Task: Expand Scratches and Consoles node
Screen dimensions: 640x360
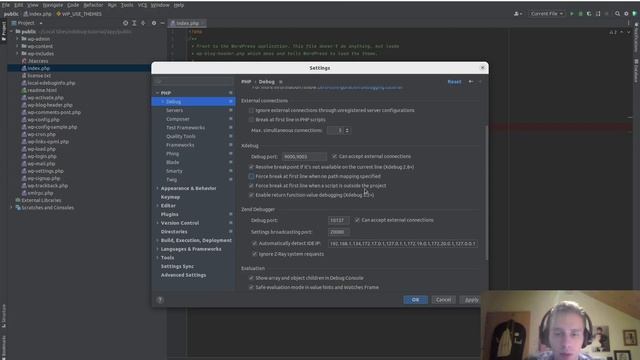Action: coord(11,208)
